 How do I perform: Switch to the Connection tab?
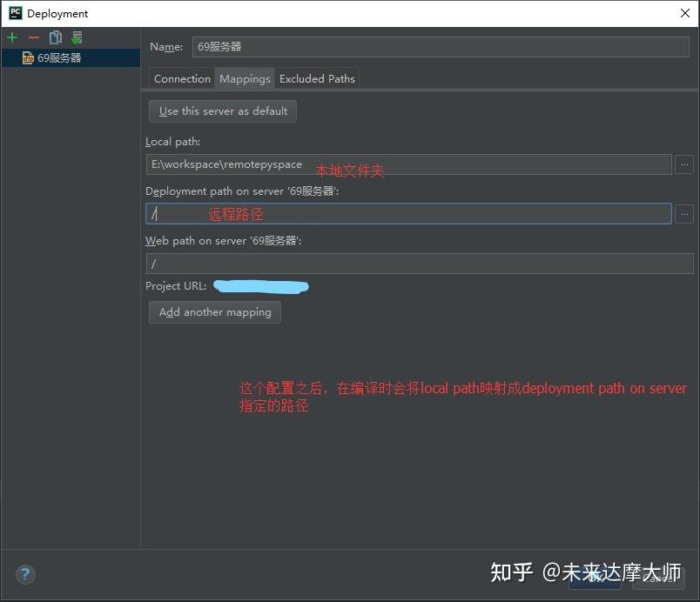(181, 78)
